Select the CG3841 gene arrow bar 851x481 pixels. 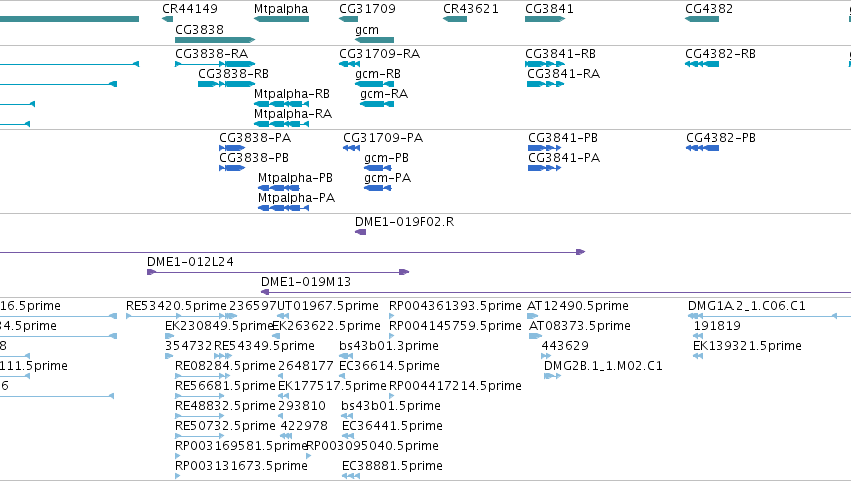pos(545,19)
